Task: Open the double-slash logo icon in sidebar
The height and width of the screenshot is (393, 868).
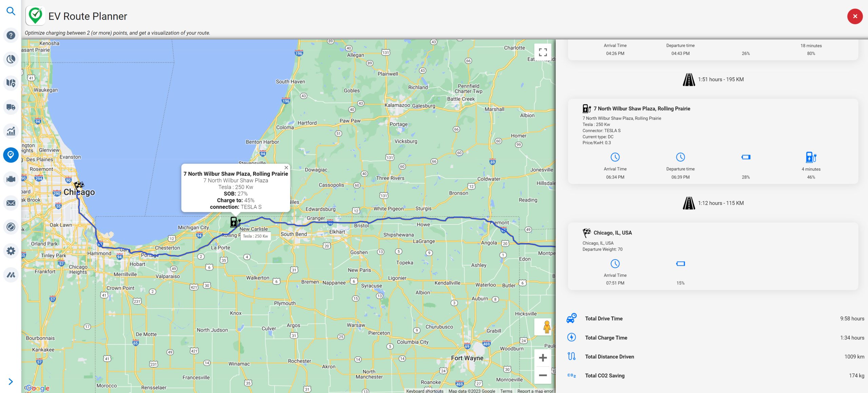Action: (x=11, y=275)
